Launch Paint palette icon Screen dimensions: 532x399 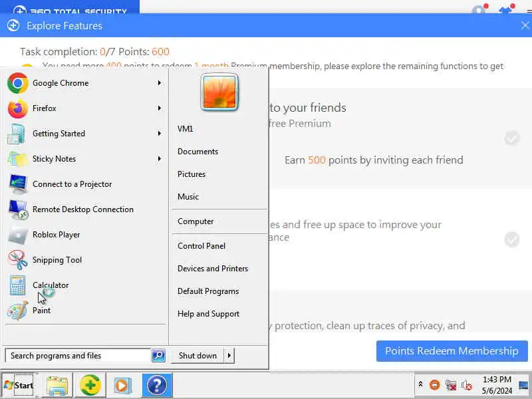point(18,311)
